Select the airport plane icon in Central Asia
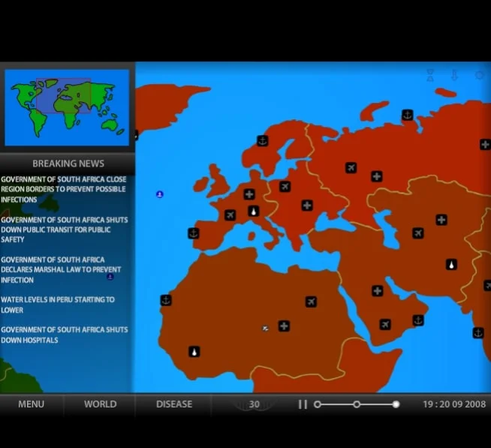 tap(418, 233)
